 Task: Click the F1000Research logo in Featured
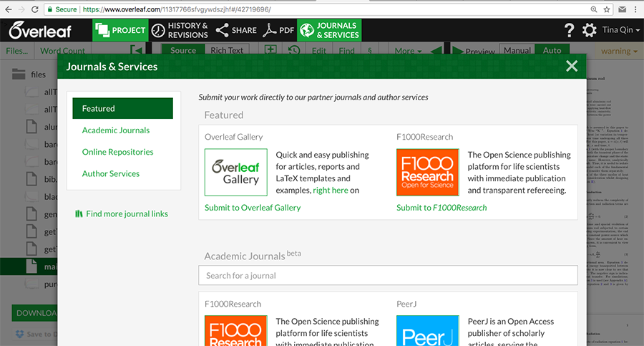pos(428,172)
